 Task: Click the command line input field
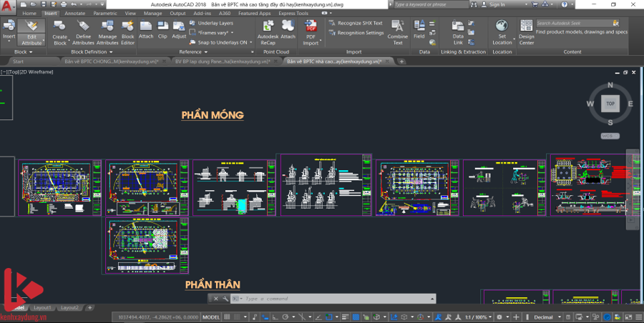point(336,298)
